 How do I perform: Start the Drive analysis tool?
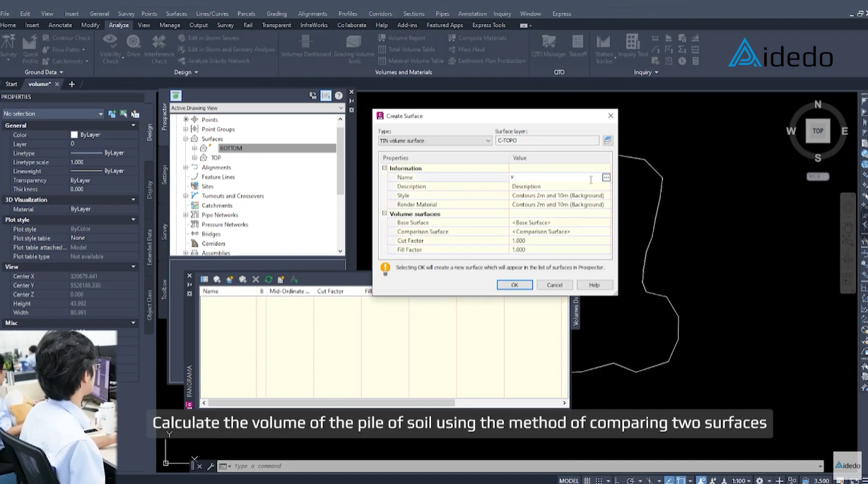(x=134, y=47)
